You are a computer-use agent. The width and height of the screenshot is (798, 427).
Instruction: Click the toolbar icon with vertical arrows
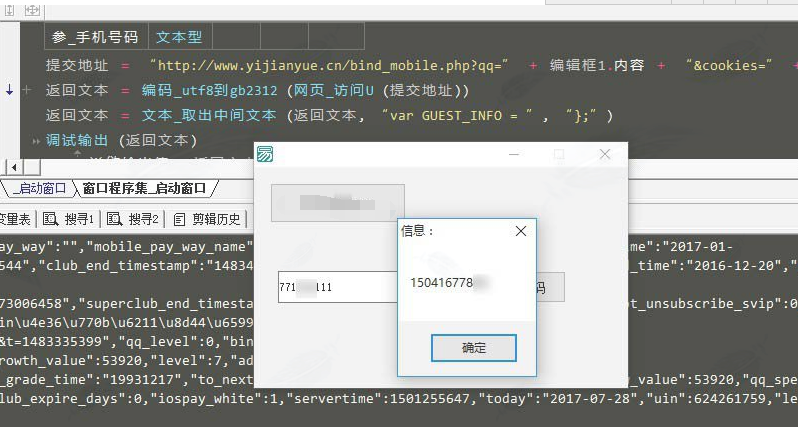click(x=10, y=10)
